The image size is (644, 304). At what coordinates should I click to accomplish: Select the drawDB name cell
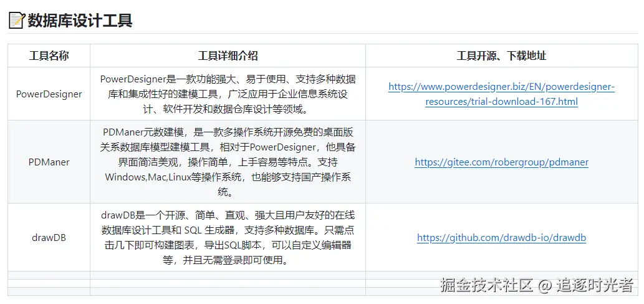tap(49, 238)
